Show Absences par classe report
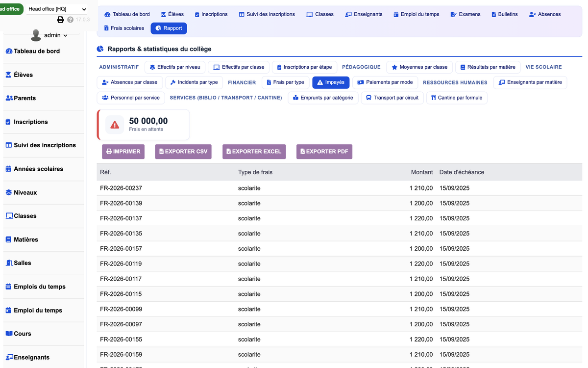588x368 pixels. tap(130, 82)
